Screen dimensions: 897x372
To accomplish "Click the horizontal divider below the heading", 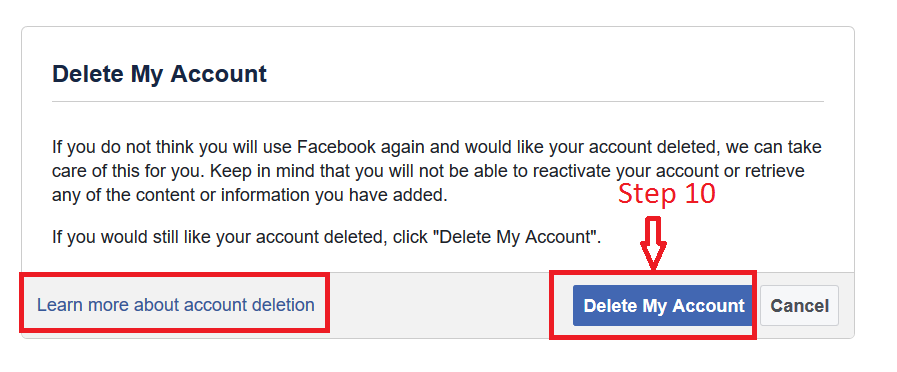I will [438, 101].
